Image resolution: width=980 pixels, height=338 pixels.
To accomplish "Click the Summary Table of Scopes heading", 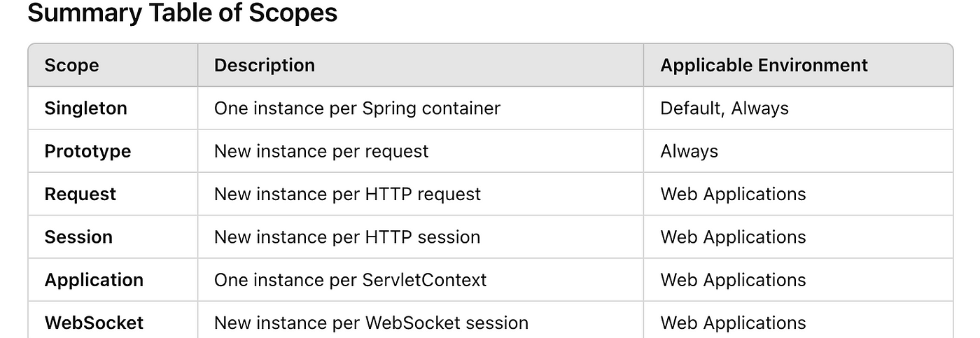I will 182,13.
